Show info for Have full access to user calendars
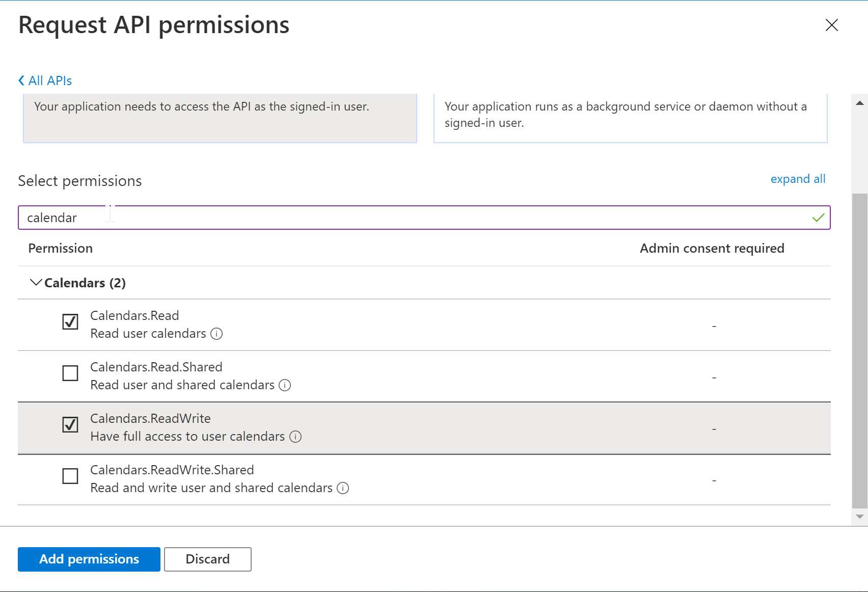Screen dimensions: 868x592 click(x=295, y=437)
